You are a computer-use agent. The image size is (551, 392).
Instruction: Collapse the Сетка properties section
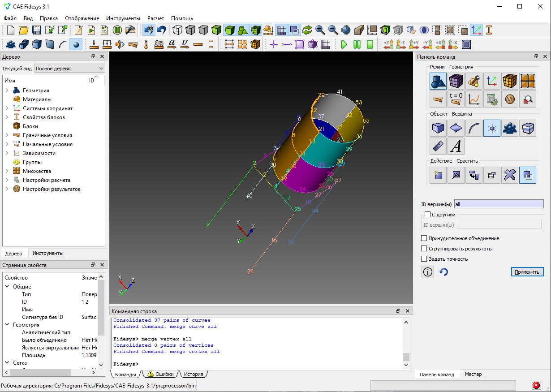click(x=7, y=363)
